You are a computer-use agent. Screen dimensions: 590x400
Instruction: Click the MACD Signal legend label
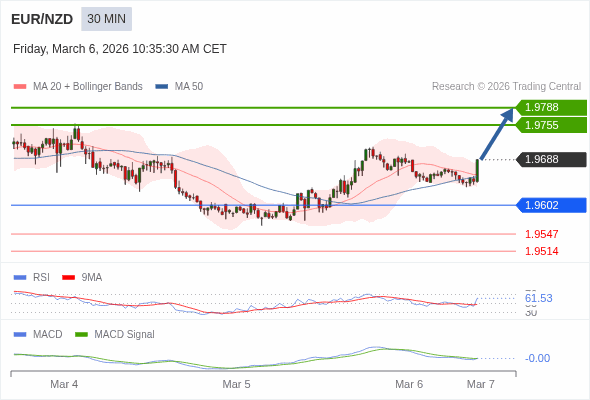pyautogui.click(x=124, y=335)
